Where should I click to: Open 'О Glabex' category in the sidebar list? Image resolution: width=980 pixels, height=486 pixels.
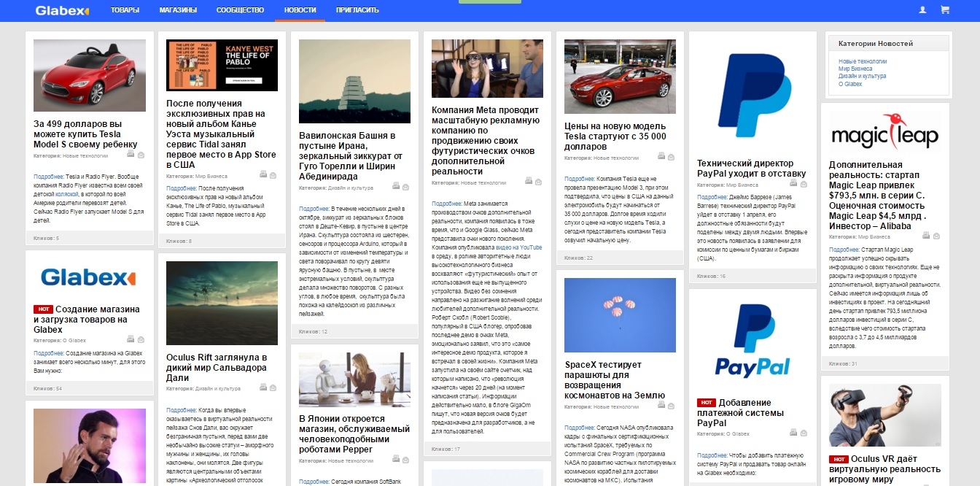point(850,84)
